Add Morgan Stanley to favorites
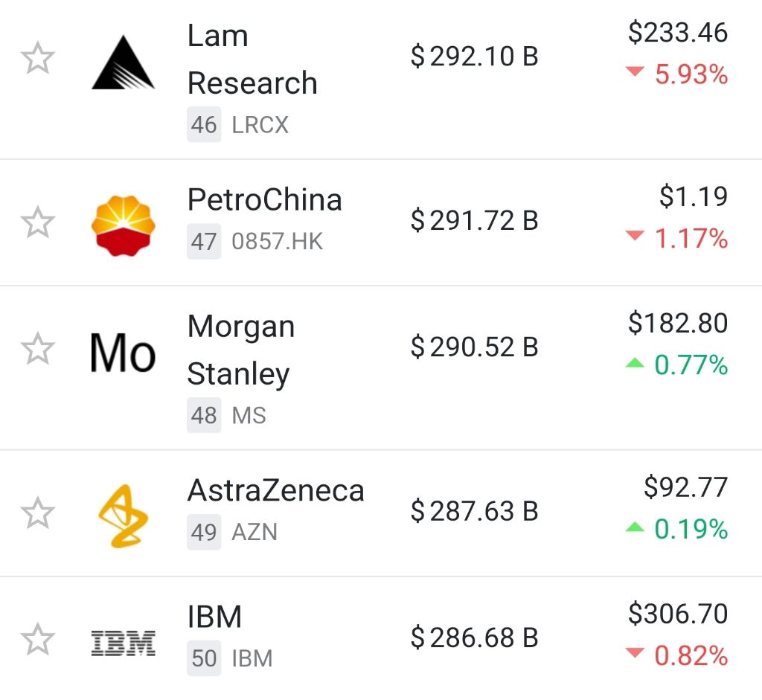 click(x=37, y=349)
